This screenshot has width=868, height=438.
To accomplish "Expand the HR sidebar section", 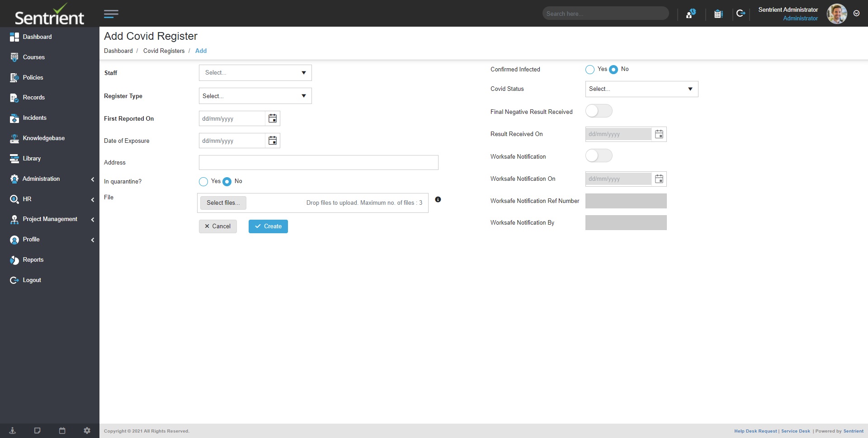I will (x=27, y=199).
